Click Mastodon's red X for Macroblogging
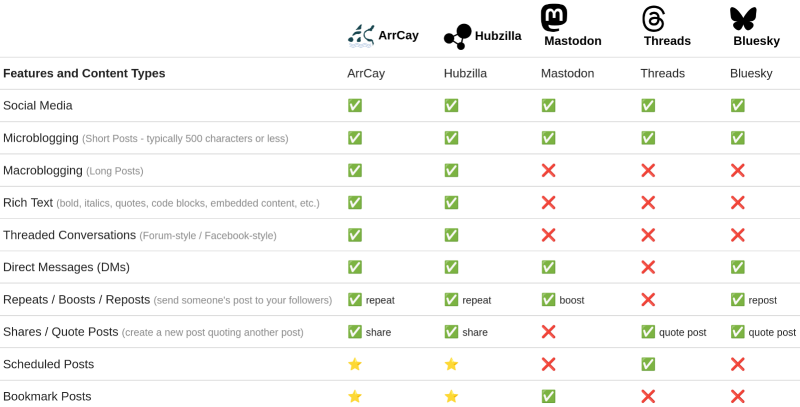 point(548,170)
